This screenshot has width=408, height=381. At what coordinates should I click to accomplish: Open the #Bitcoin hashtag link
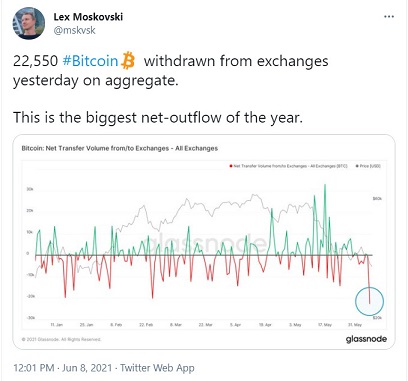[x=90, y=61]
